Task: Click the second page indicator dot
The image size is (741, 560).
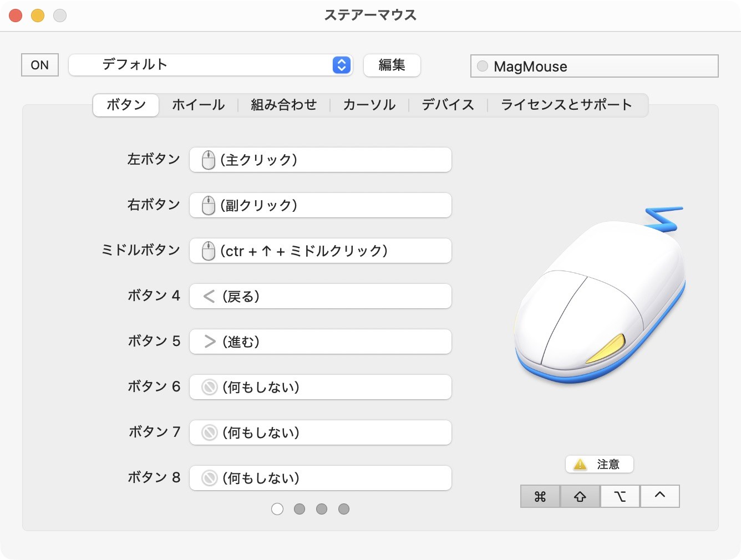Action: 300,508
